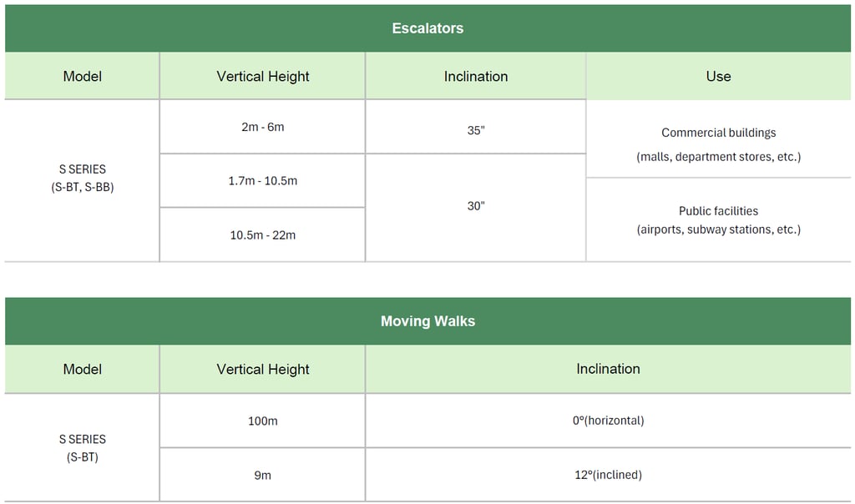855x504 pixels.
Task: Click the Moving Walks Inclination header
Action: (608, 369)
